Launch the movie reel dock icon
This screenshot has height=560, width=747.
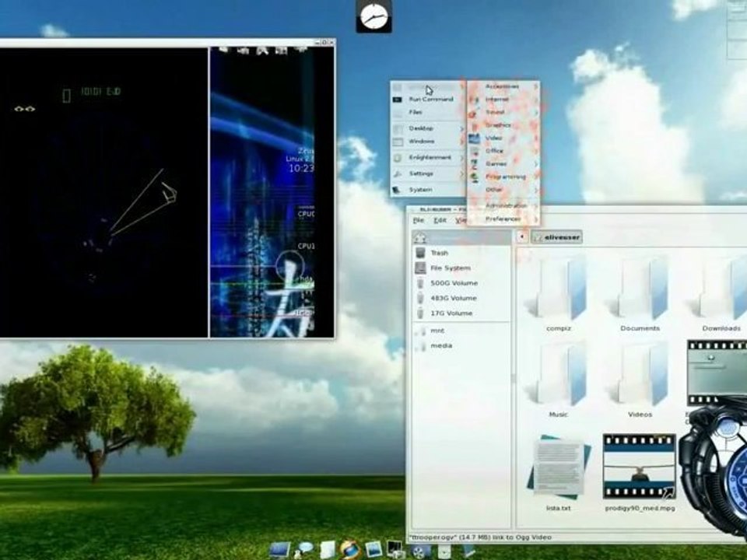point(419,551)
